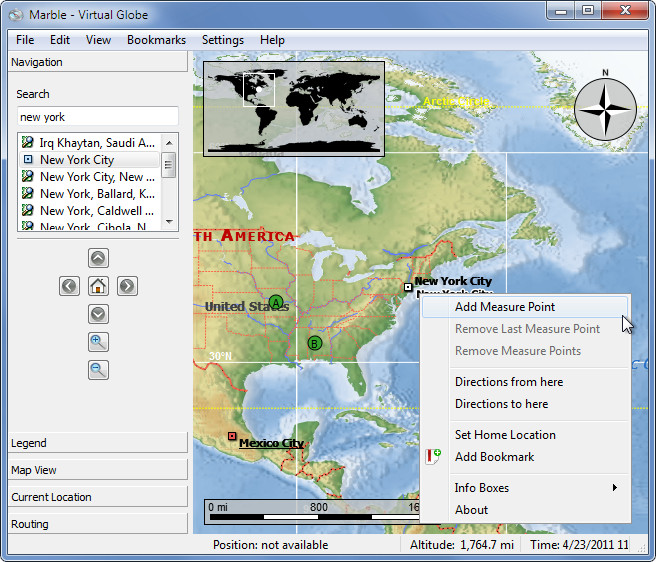The width and height of the screenshot is (656, 562).
Task: Click the search results scroll up arrow
Action: pyautogui.click(x=169, y=143)
